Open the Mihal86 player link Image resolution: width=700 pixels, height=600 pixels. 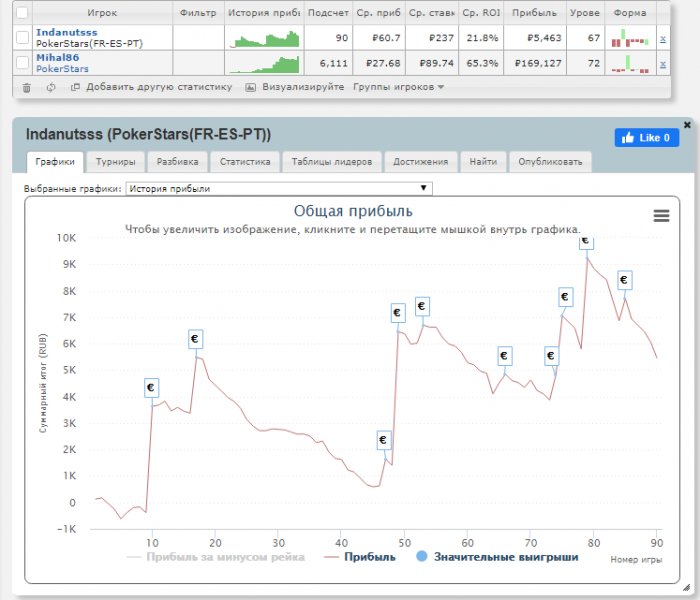tap(57, 58)
